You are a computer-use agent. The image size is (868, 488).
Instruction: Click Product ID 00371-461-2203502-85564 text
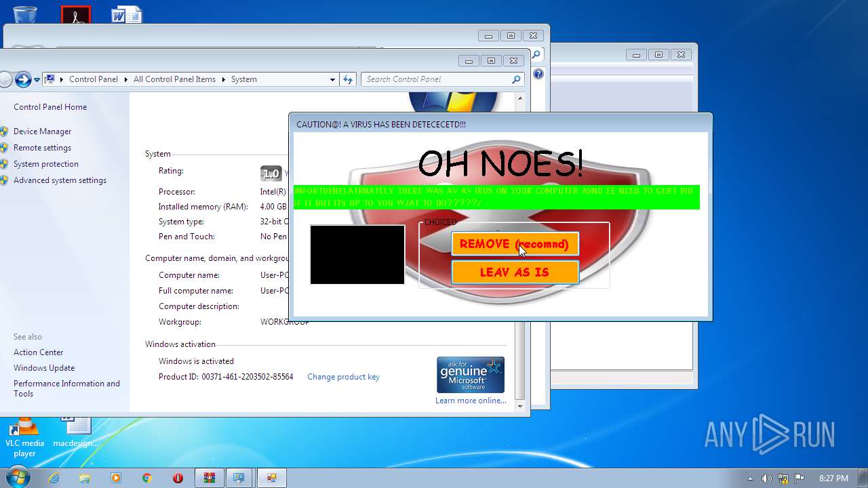pos(226,377)
